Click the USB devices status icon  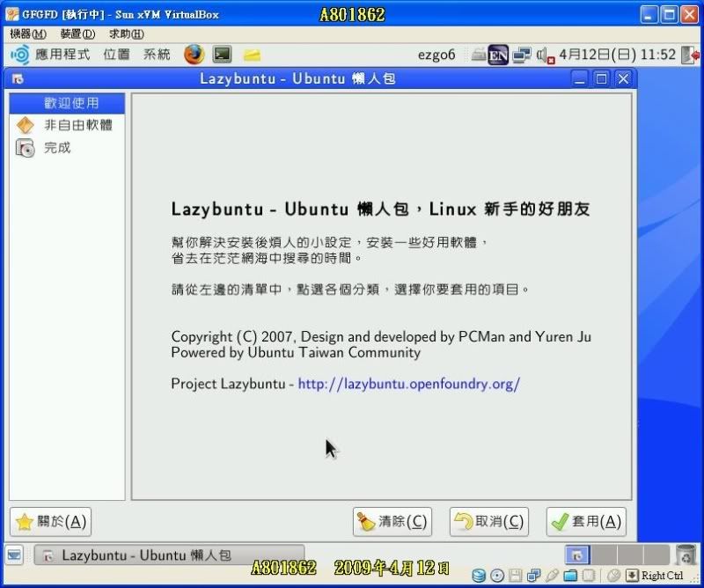[553, 576]
